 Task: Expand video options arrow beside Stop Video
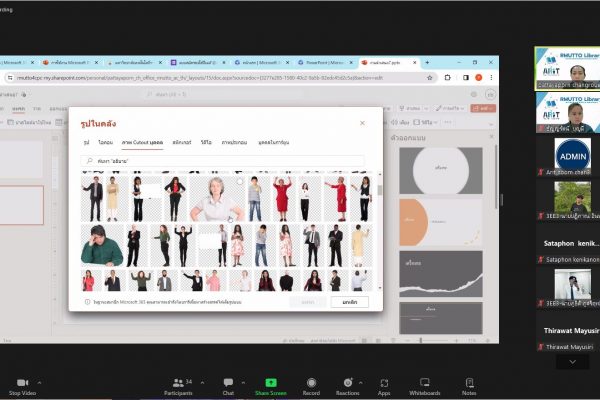tap(39, 382)
